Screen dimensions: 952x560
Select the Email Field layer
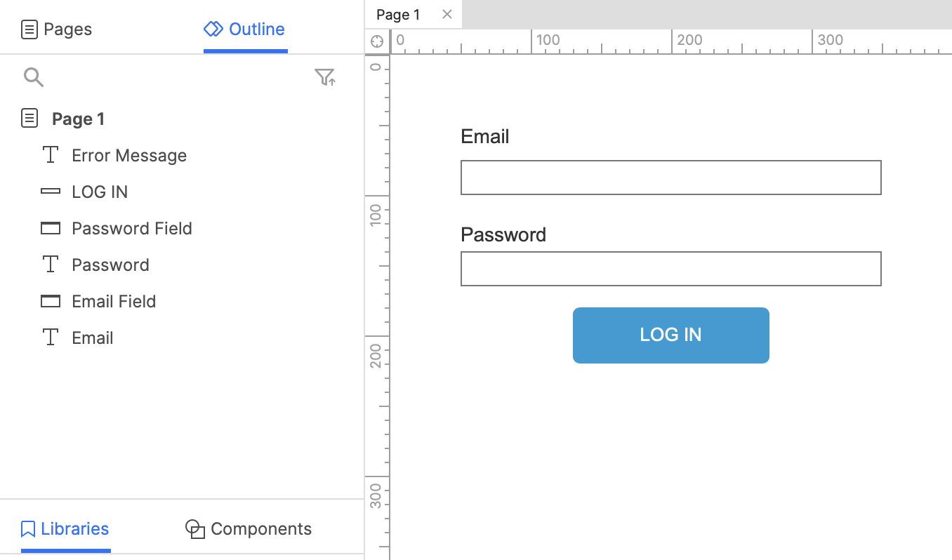[113, 300]
